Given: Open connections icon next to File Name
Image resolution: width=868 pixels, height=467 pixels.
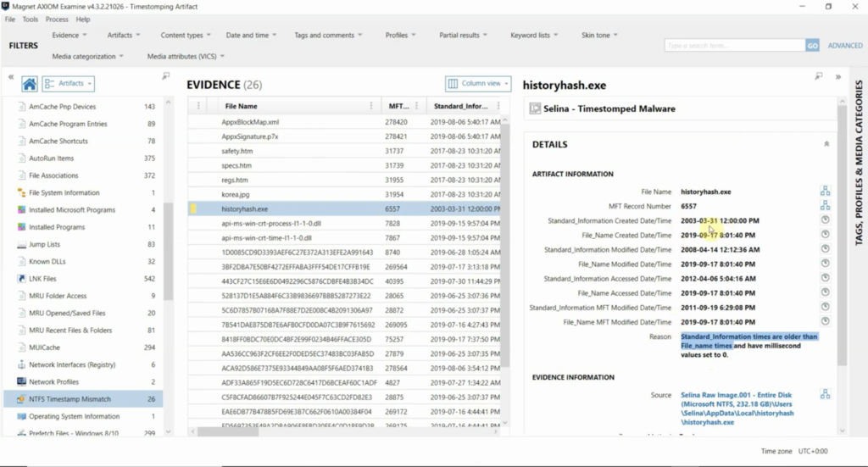Looking at the screenshot, I should point(826,192).
